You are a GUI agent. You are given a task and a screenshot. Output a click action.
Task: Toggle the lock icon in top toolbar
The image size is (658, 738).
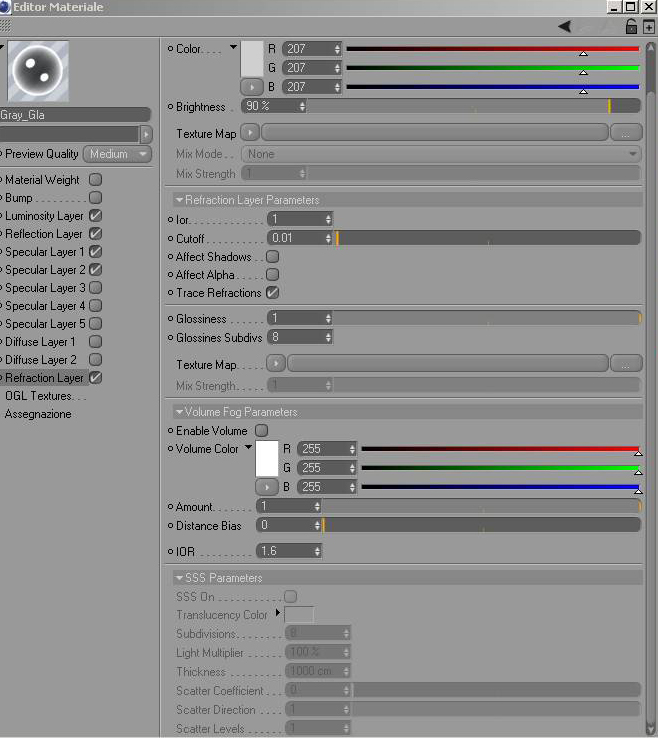tap(631, 27)
